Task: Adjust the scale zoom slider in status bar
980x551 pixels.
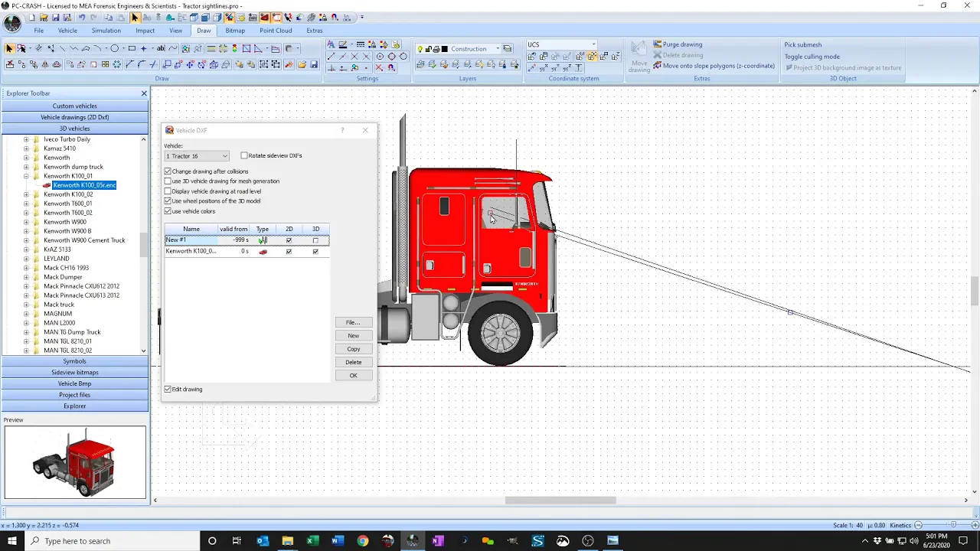Action: [952, 525]
